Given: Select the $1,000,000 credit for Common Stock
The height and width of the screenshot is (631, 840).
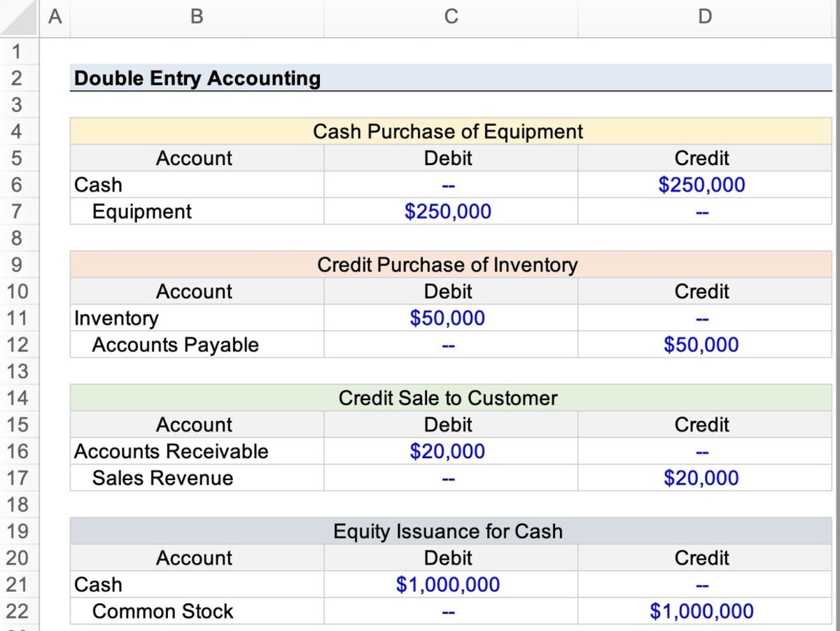Looking at the screenshot, I should pyautogui.click(x=706, y=611).
